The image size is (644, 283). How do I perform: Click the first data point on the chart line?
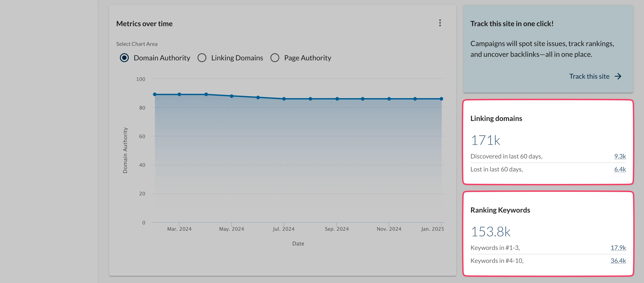click(155, 94)
